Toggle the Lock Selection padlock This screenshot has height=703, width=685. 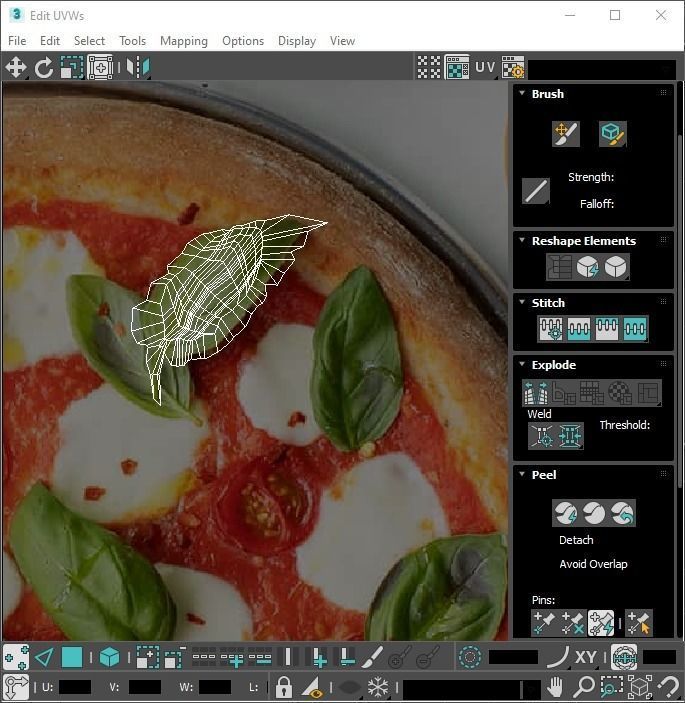click(x=284, y=686)
